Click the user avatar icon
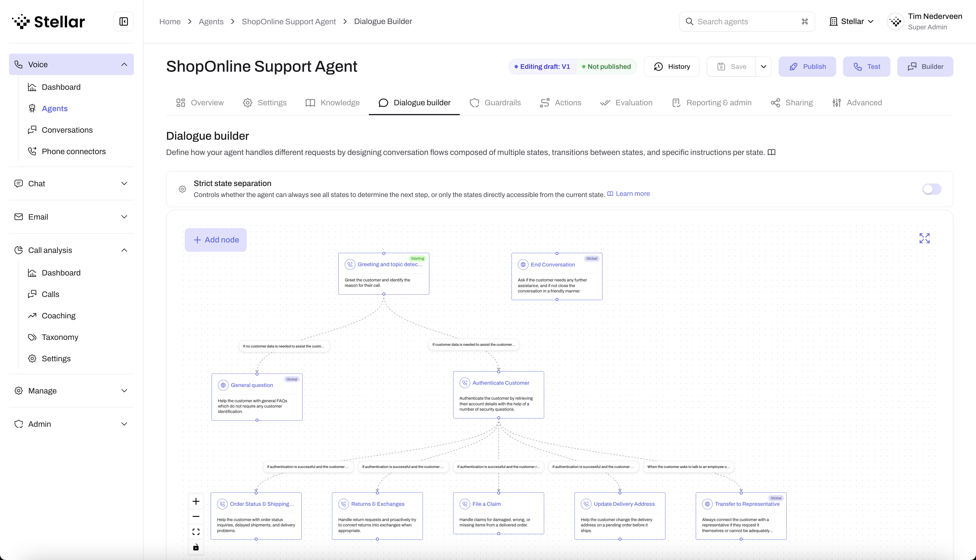This screenshot has width=976, height=560. point(896,21)
